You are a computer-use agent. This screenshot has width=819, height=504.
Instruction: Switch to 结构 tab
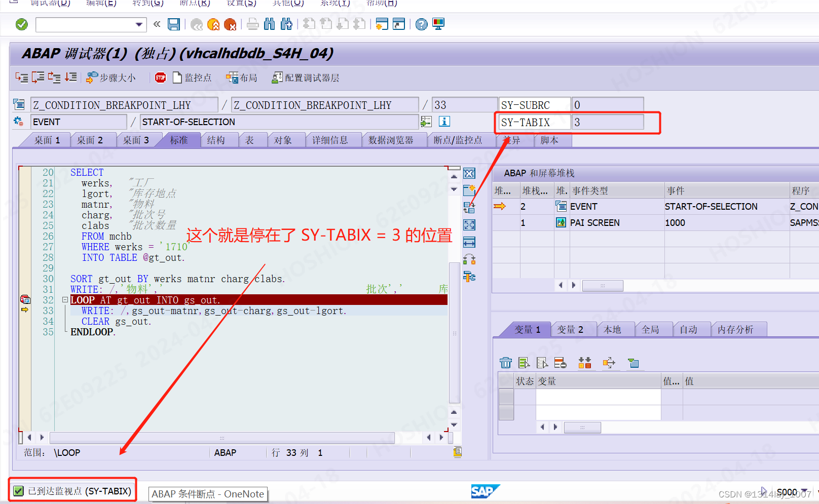(216, 140)
